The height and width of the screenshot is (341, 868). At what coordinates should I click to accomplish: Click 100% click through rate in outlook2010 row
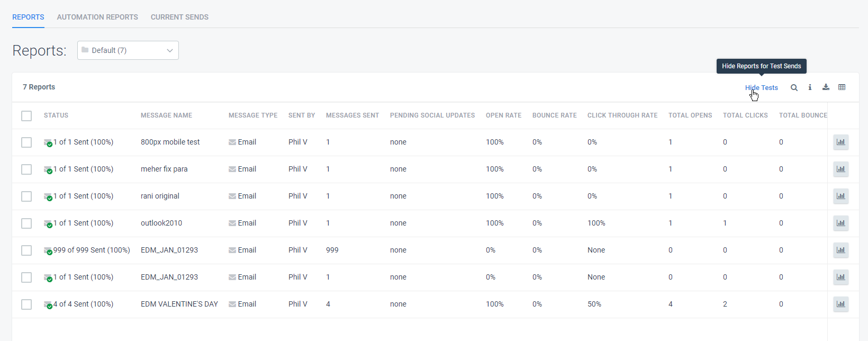pyautogui.click(x=596, y=223)
